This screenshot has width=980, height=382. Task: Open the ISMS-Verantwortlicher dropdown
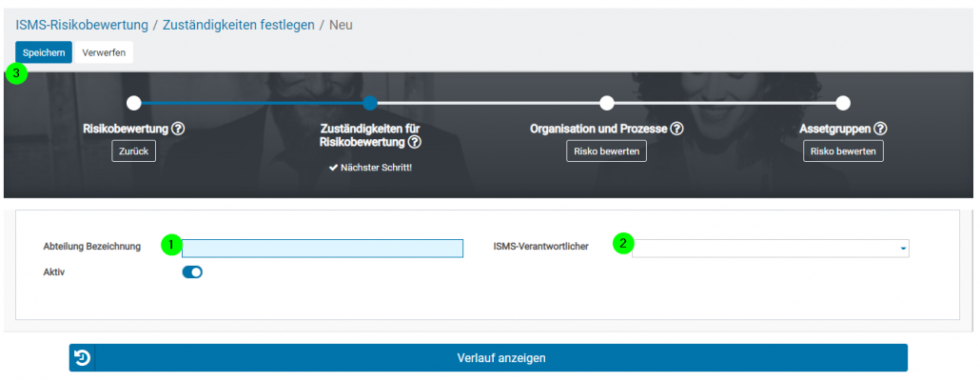click(x=771, y=248)
